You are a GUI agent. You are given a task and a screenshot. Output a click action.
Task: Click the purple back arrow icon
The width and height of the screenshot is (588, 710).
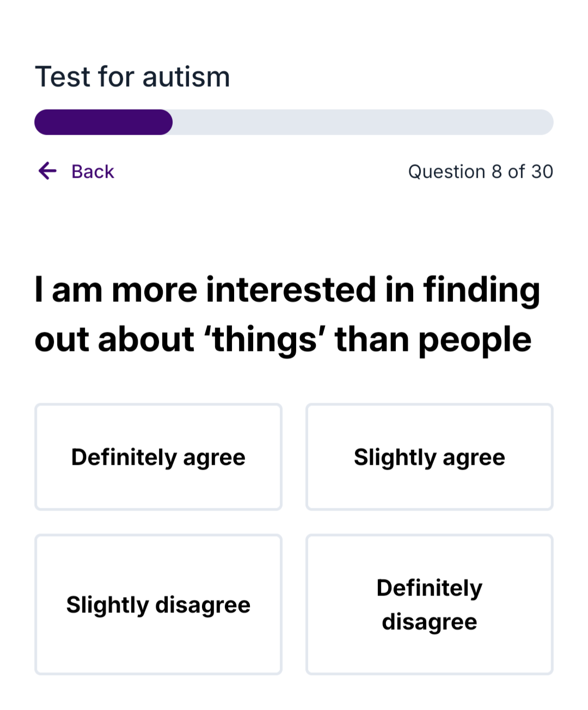coord(48,171)
